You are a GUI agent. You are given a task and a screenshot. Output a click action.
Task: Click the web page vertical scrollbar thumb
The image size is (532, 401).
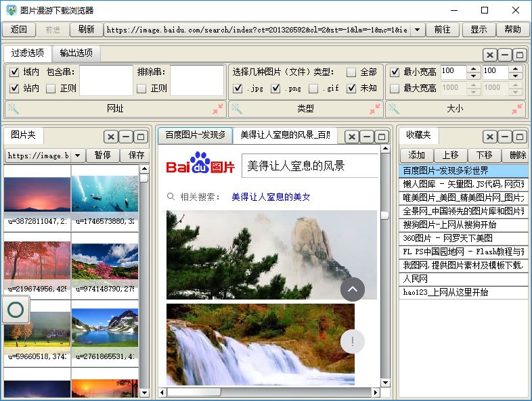384,216
